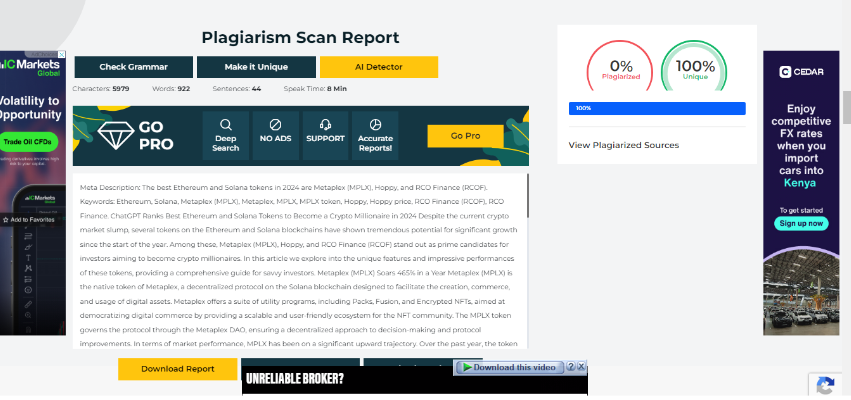Open View Plagiarized Sources link
The height and width of the screenshot is (400, 851).
pos(623,145)
